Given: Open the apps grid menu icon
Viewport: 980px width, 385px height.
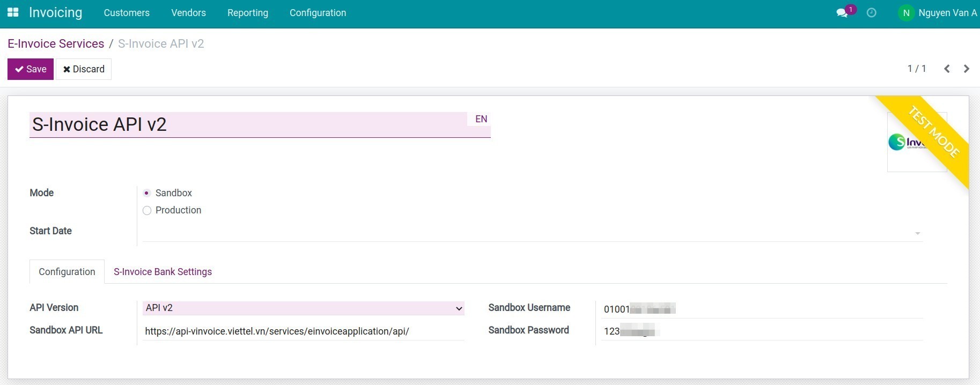Looking at the screenshot, I should [x=13, y=12].
